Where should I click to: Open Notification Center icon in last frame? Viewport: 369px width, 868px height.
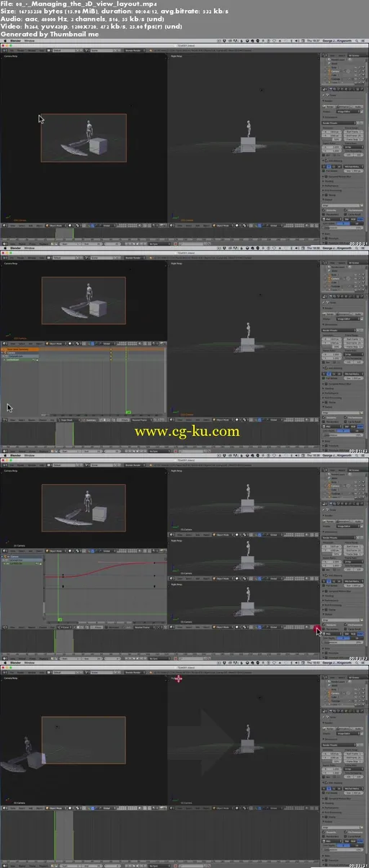coord(363,669)
